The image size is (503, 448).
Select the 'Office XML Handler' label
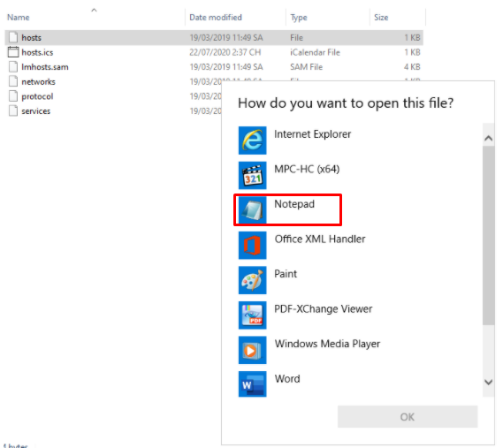pos(320,239)
